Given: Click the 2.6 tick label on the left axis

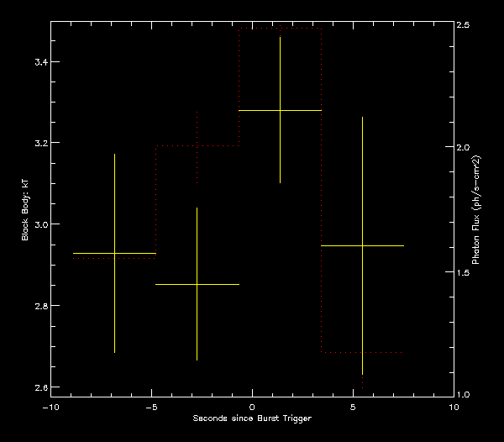Looking at the screenshot, I should click(39, 387).
